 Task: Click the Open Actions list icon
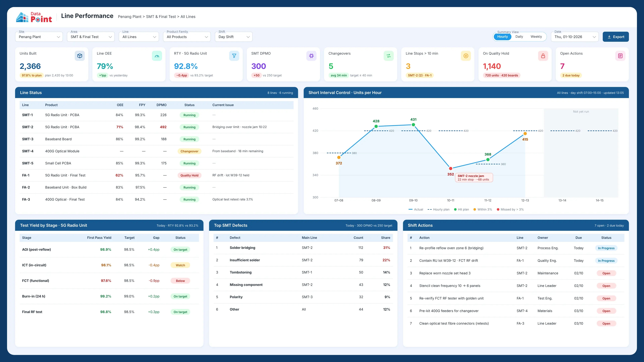621,56
